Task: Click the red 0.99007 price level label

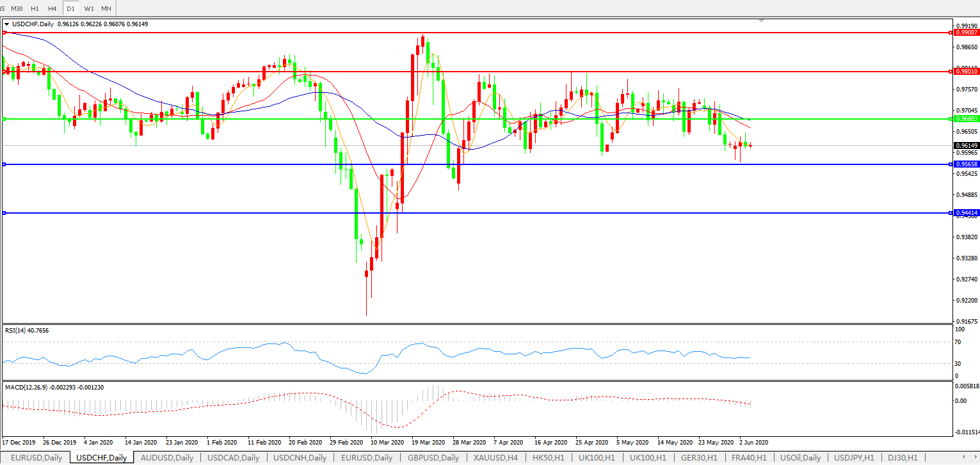Action: point(967,32)
